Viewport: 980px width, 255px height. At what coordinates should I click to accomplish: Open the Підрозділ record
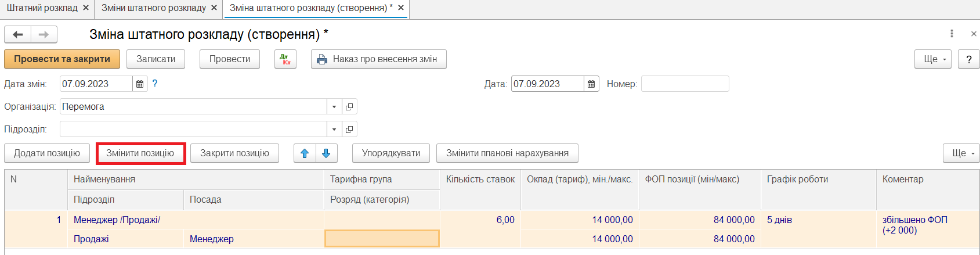[x=349, y=129]
